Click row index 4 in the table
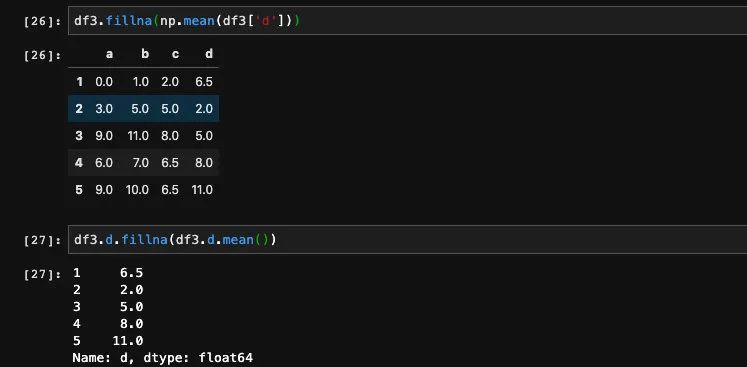This screenshot has height=367, width=747. (x=79, y=163)
